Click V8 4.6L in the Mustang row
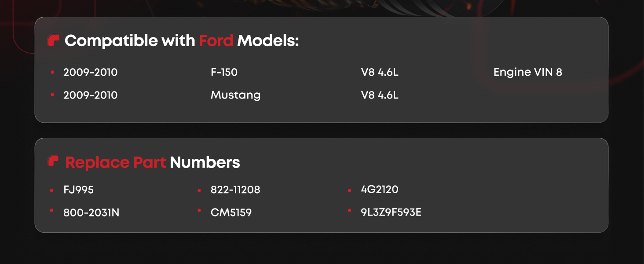The width and height of the screenshot is (644, 264). point(379,95)
